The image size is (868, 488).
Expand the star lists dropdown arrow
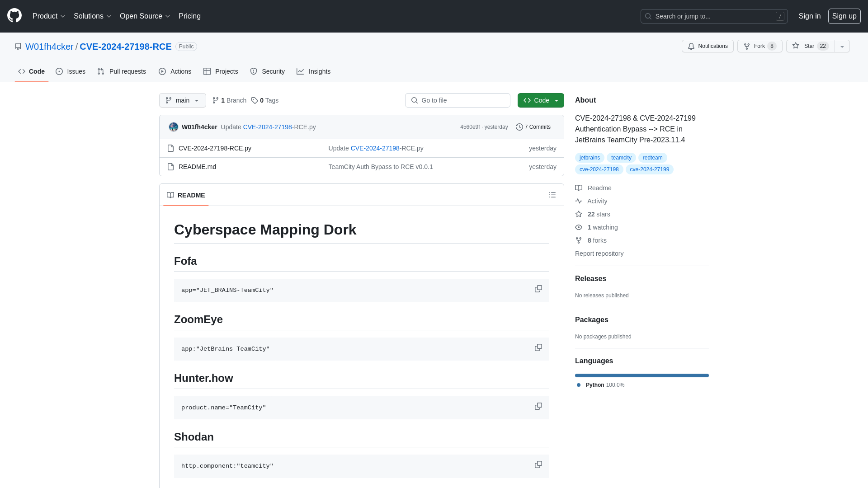[x=842, y=46]
